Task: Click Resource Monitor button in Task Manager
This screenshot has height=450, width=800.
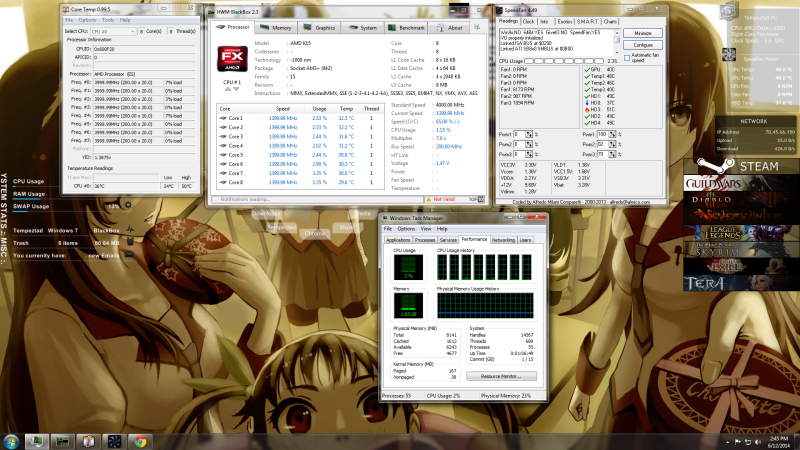Action: pyautogui.click(x=503, y=376)
